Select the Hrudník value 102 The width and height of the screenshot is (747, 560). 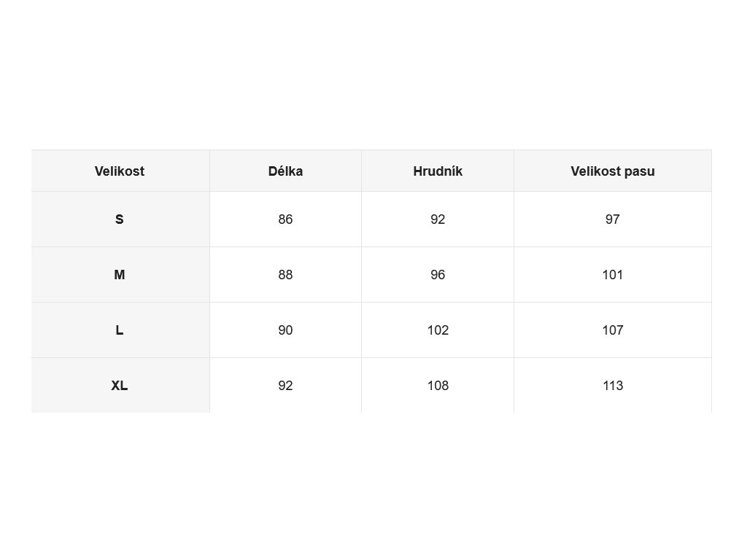click(x=438, y=330)
